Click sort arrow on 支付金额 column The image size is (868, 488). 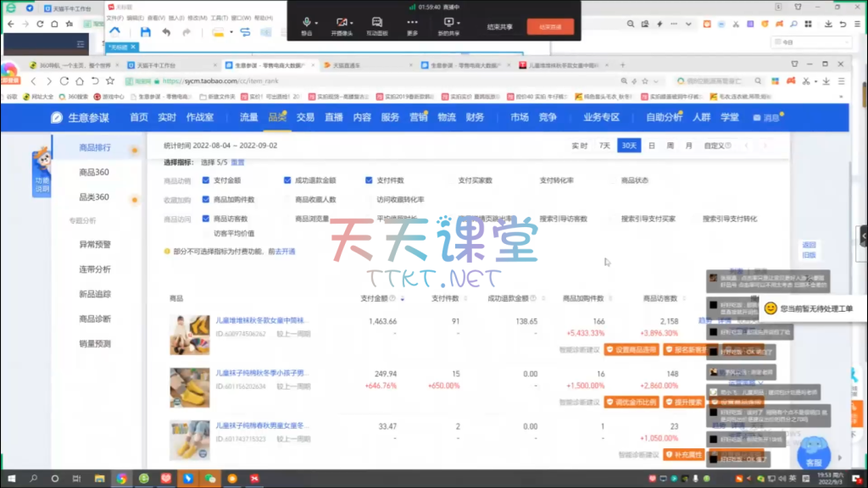[x=402, y=299]
